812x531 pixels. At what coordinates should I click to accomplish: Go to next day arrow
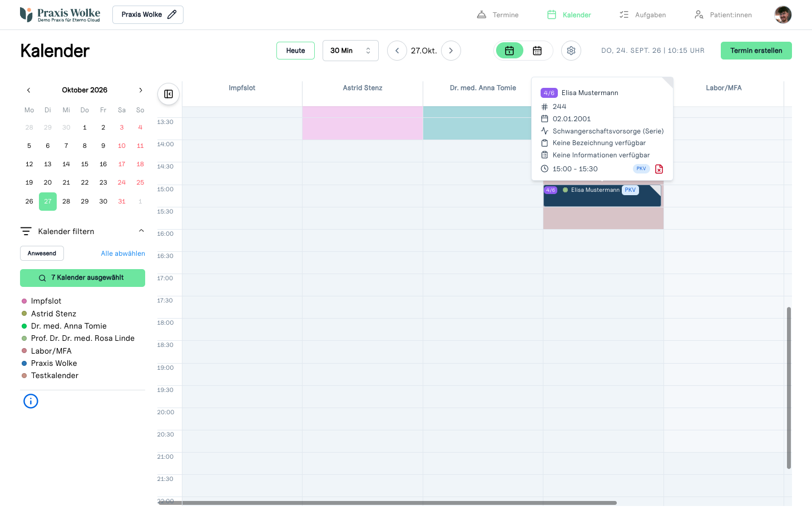point(451,51)
